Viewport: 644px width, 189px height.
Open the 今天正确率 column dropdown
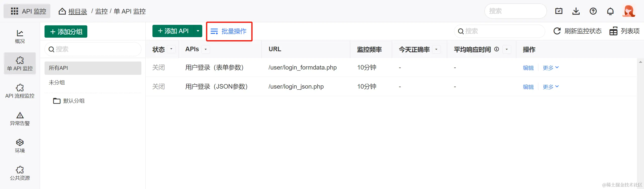[436, 49]
